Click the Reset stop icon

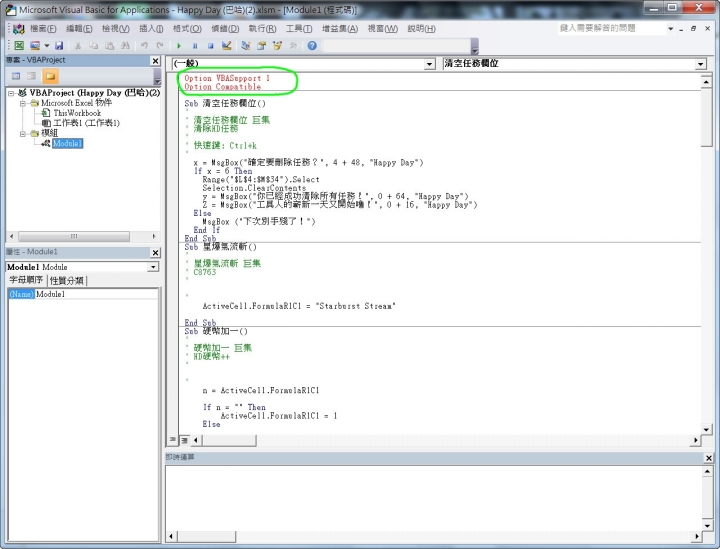(210, 45)
